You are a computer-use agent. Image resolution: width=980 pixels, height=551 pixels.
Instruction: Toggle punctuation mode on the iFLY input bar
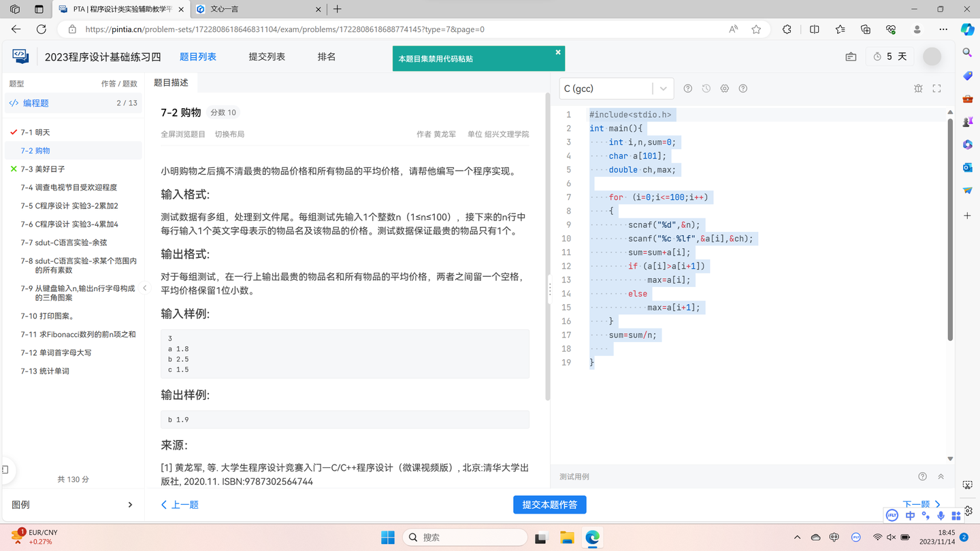pyautogui.click(x=925, y=516)
